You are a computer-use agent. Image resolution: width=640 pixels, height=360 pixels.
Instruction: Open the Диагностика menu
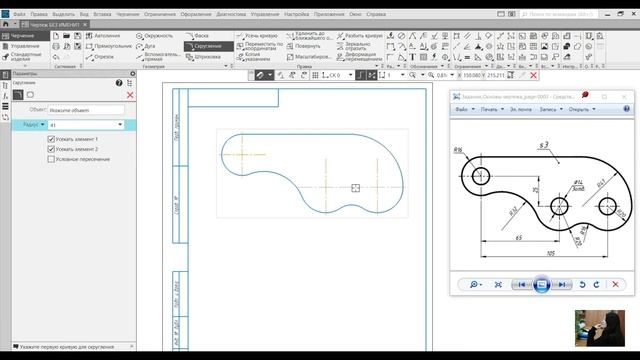click(231, 14)
